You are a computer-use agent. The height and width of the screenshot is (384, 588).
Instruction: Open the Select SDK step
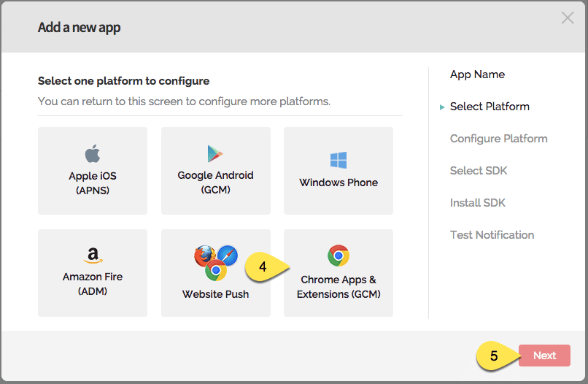(x=479, y=171)
